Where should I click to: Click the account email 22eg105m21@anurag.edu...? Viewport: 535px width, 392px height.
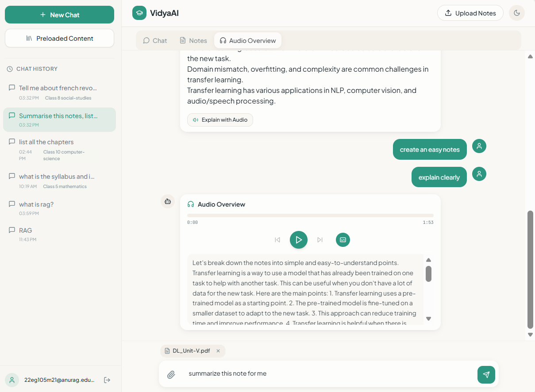pos(59,380)
